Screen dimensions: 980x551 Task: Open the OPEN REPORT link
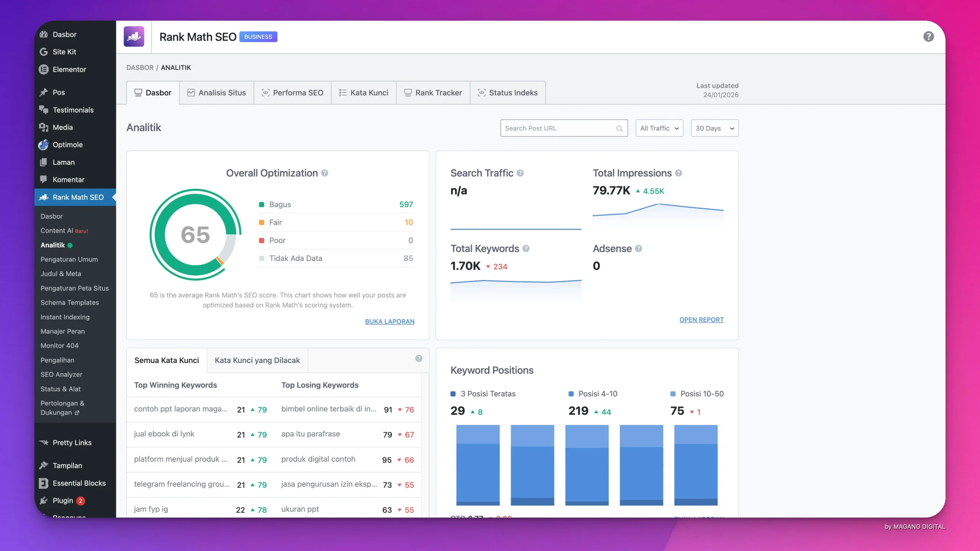click(x=701, y=320)
